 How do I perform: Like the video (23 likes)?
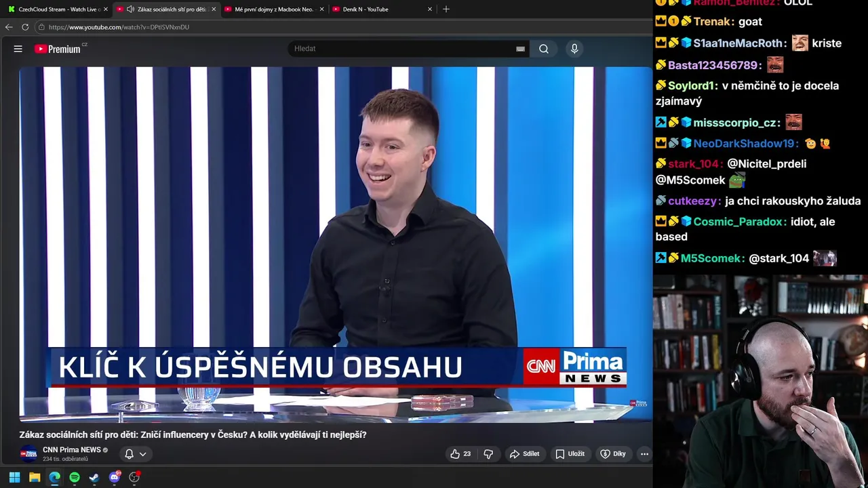pos(460,454)
